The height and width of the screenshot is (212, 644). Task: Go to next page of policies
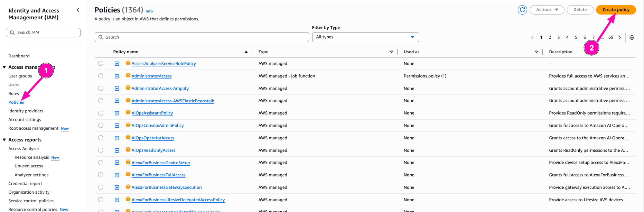click(x=619, y=37)
